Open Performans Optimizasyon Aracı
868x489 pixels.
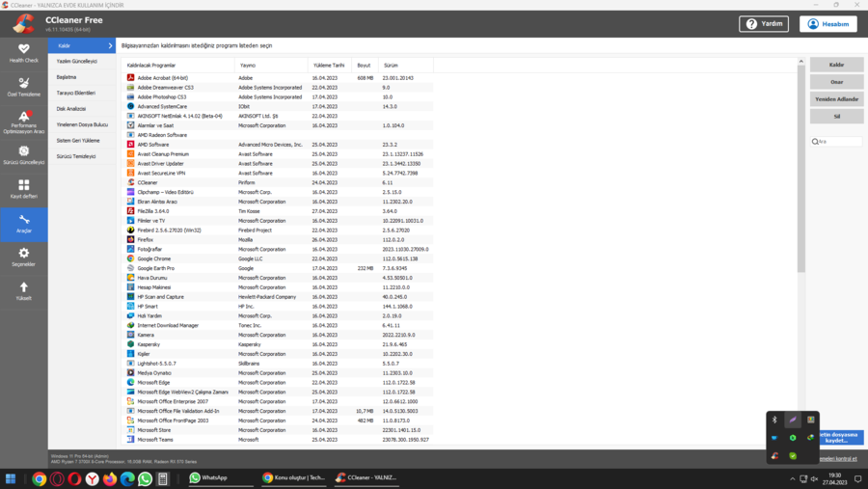click(24, 122)
